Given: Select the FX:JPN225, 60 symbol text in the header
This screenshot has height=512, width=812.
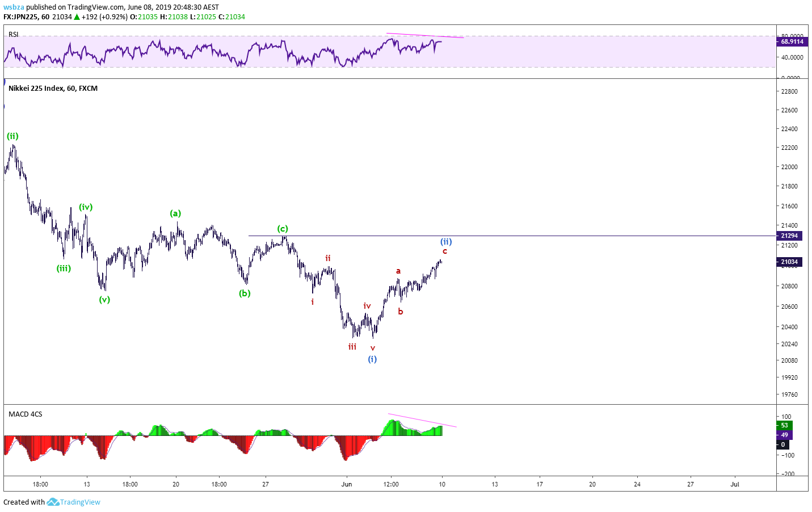Looking at the screenshot, I should pyautogui.click(x=26, y=16).
